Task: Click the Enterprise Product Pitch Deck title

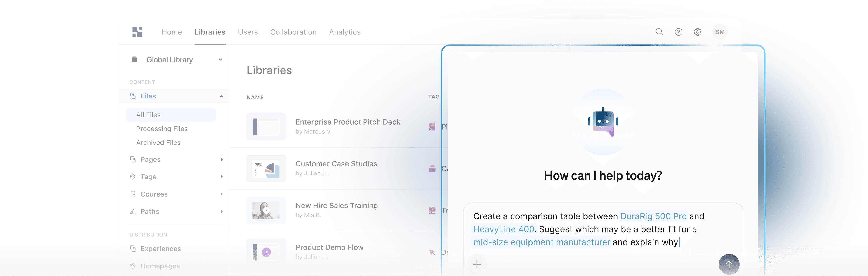Action: [x=348, y=122]
